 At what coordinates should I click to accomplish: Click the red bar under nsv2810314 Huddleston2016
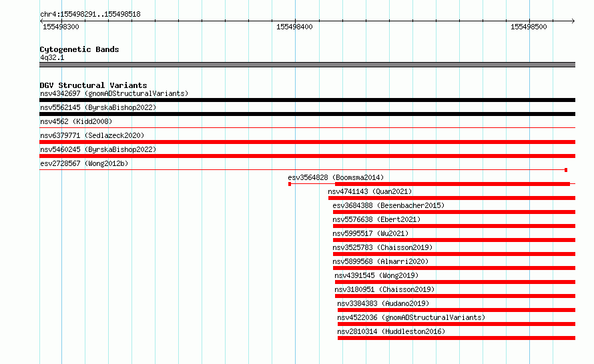pos(457,338)
